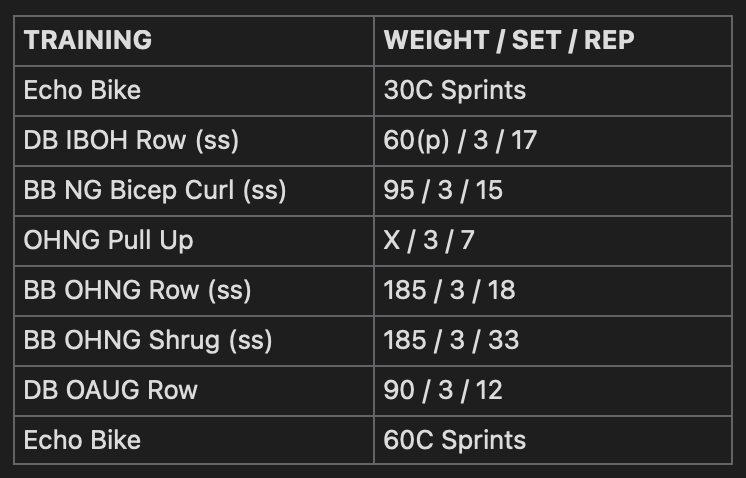Image resolution: width=746 pixels, height=478 pixels.
Task: Select the TRAINING column header
Action: tap(194, 41)
